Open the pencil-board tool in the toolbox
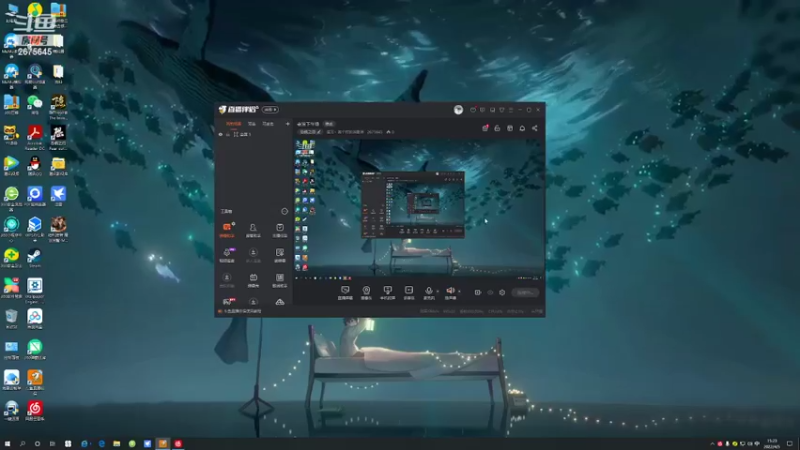The height and width of the screenshot is (450, 800). 280,255
